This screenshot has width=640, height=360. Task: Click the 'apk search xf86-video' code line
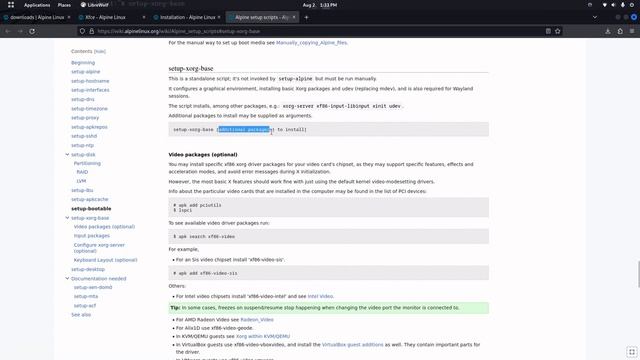coord(204,237)
